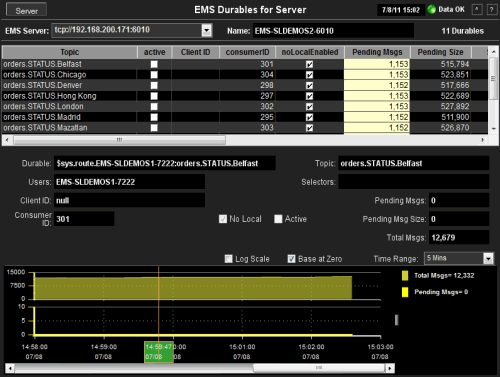Viewport: 500px width, 377px height.
Task: Toggle the Active checkbox in details
Action: coord(278,219)
